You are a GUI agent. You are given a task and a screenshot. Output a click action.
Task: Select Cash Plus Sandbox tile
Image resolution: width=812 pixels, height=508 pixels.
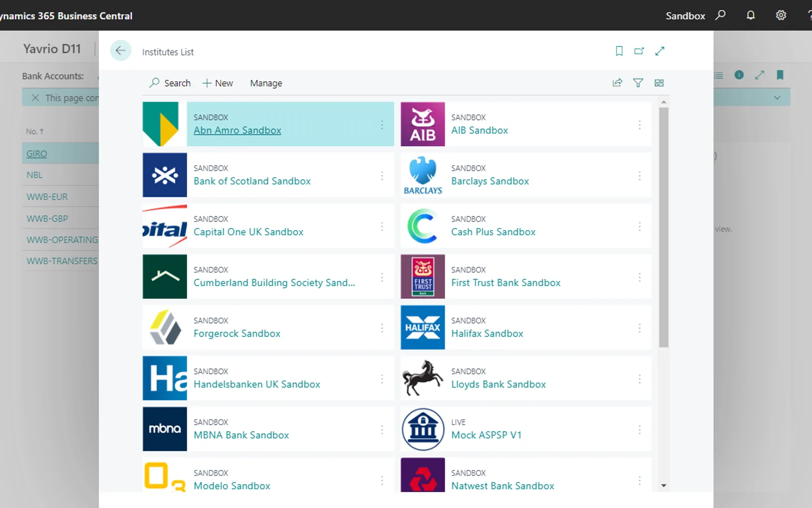[526, 226]
